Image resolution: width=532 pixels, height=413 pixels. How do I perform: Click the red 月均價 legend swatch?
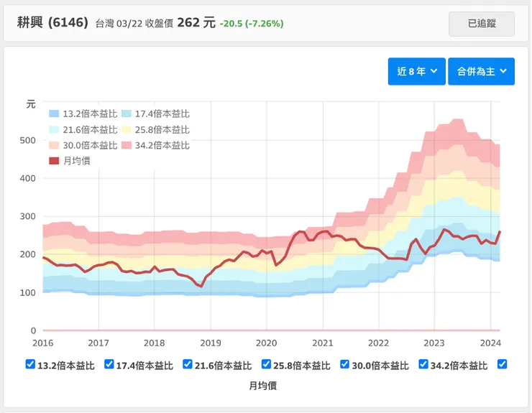pos(54,161)
